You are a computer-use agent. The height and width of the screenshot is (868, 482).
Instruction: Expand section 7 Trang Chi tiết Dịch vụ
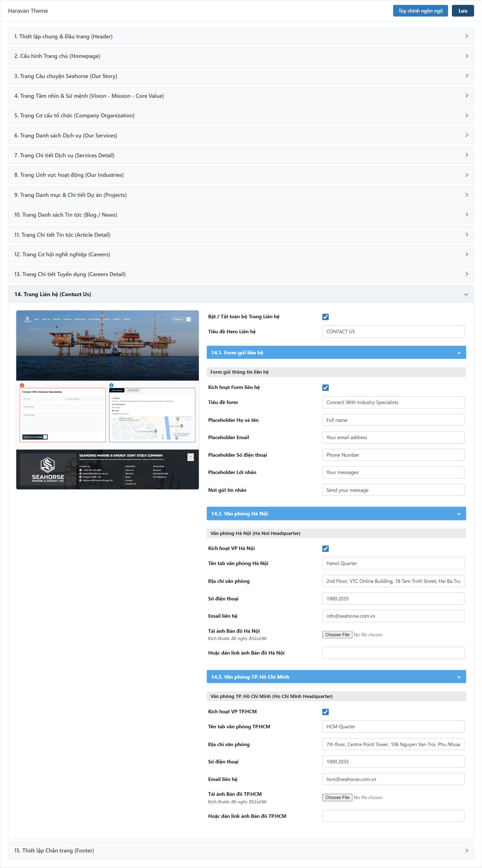point(241,155)
